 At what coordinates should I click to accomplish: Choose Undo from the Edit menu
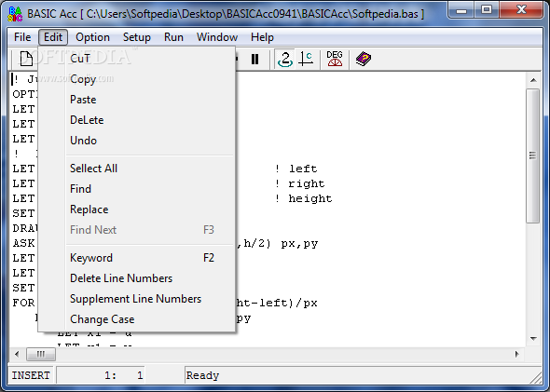pos(137,141)
